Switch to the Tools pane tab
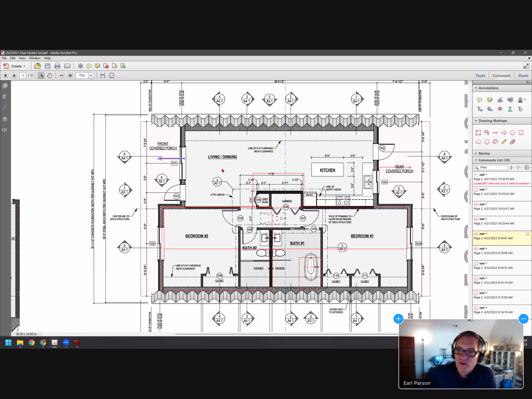The height and width of the screenshot is (399, 532). point(480,76)
